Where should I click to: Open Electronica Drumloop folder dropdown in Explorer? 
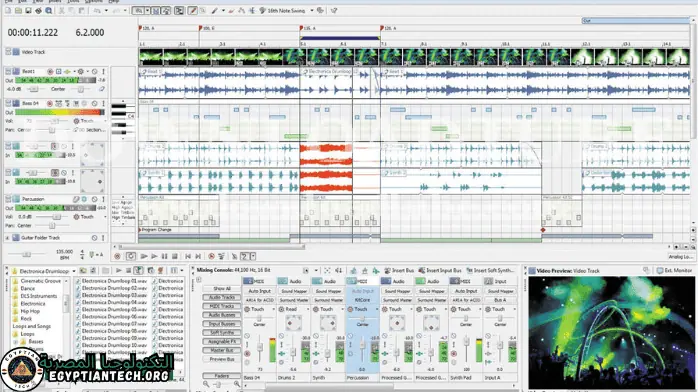point(73,271)
